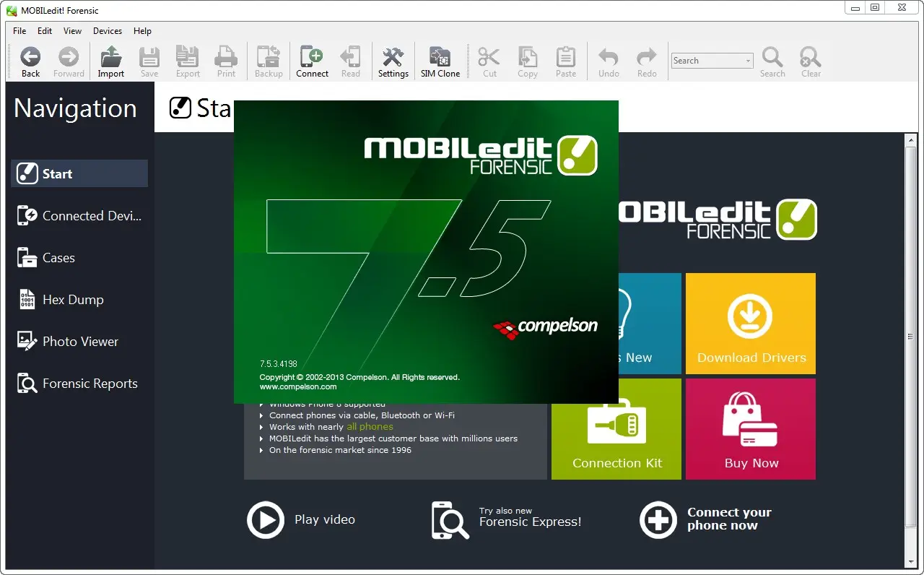Viewport: 924px width, 575px height.
Task: Click the Buy Now tile
Action: coord(751,429)
